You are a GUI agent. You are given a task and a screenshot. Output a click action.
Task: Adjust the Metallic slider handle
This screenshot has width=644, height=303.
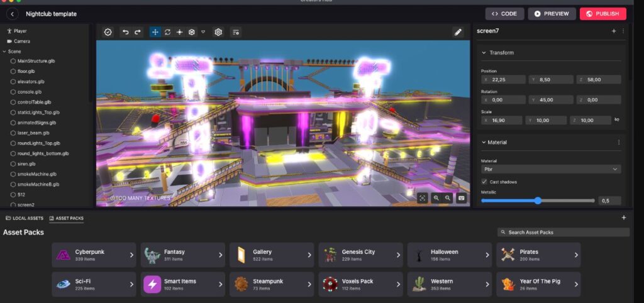click(538, 201)
